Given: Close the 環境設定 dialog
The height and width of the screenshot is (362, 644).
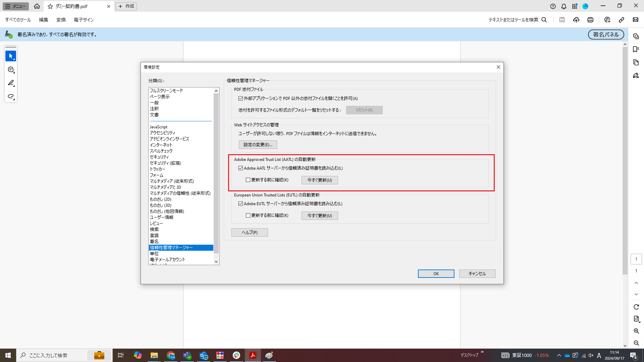Looking at the screenshot, I should (498, 67).
